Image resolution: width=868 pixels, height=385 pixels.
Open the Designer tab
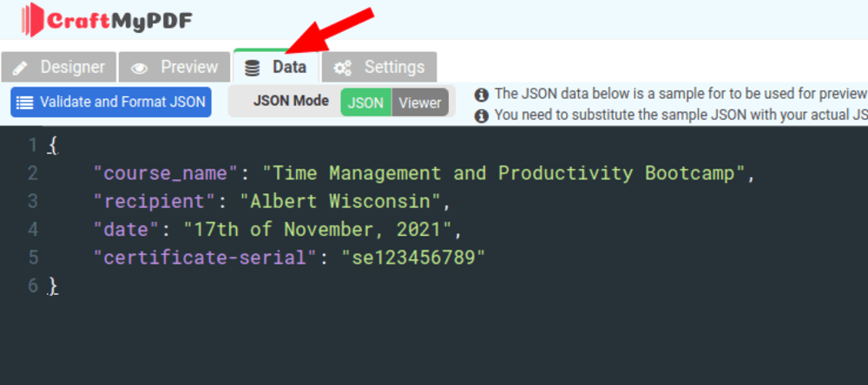(x=59, y=68)
